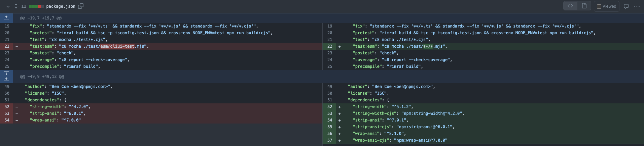Click removed line number 22 on left
Screen dimensions: 644x146
coord(7,46)
